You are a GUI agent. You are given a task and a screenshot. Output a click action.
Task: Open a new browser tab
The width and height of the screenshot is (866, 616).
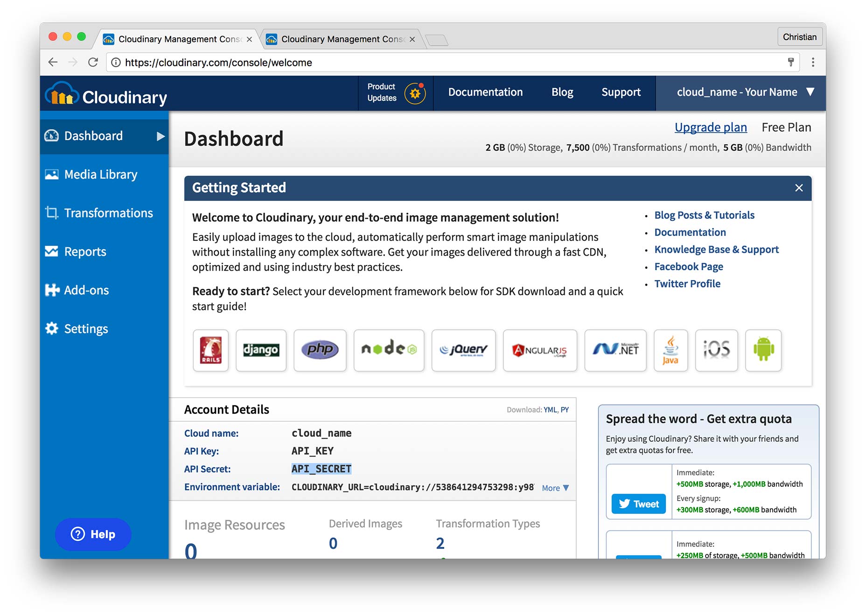437,40
